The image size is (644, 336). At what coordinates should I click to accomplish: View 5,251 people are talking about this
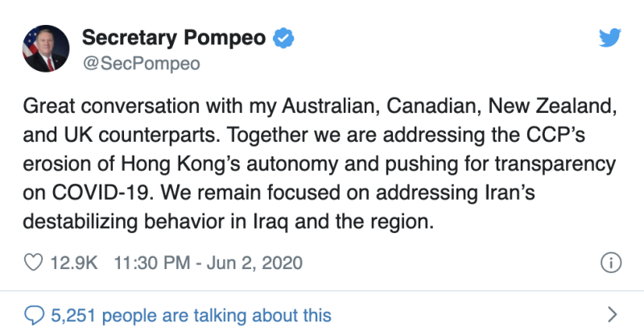(191, 315)
